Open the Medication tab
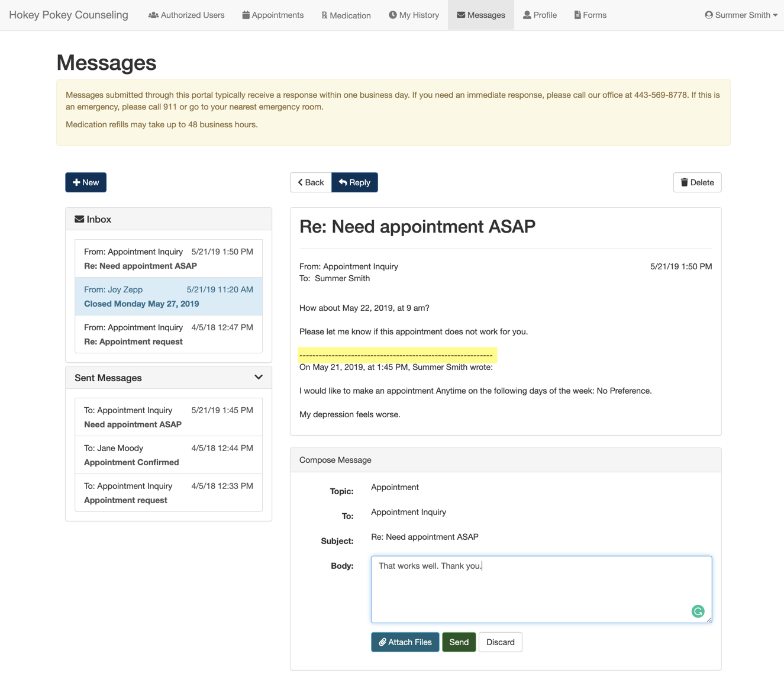Viewport: 784px width, 673px height. (346, 15)
